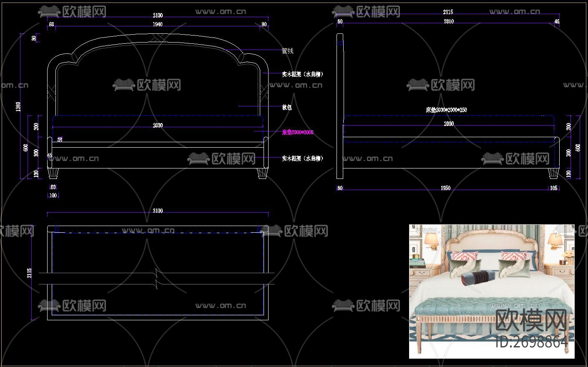Viewport: 588px width, 367px height.
Task: Click the 80 dimension right of 1940
Action: 264,25
